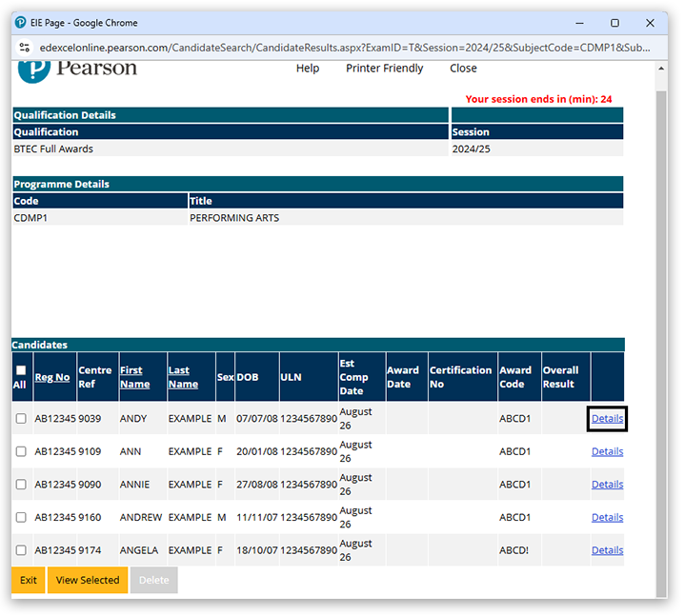Sort candidates by Reg No

tap(51, 377)
